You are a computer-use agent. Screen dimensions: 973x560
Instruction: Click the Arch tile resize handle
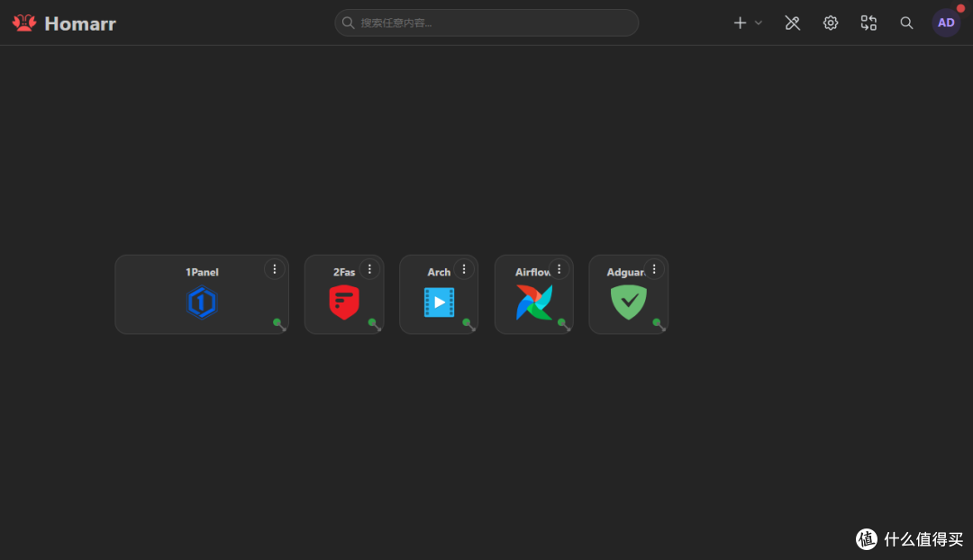[x=469, y=325]
